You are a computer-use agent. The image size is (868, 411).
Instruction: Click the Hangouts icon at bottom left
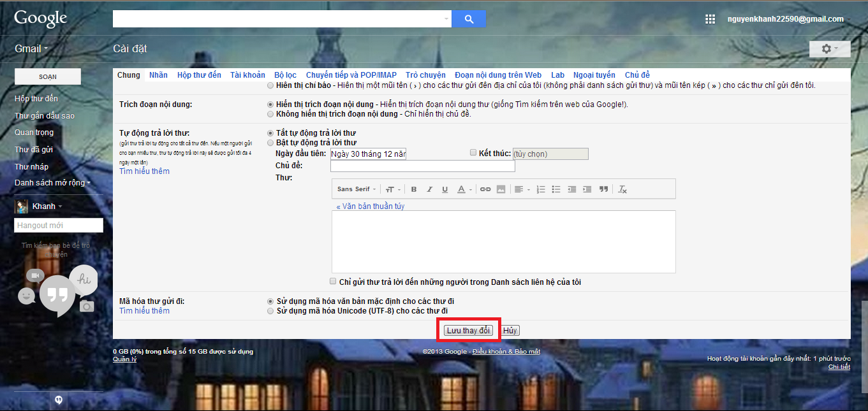pos(59,400)
